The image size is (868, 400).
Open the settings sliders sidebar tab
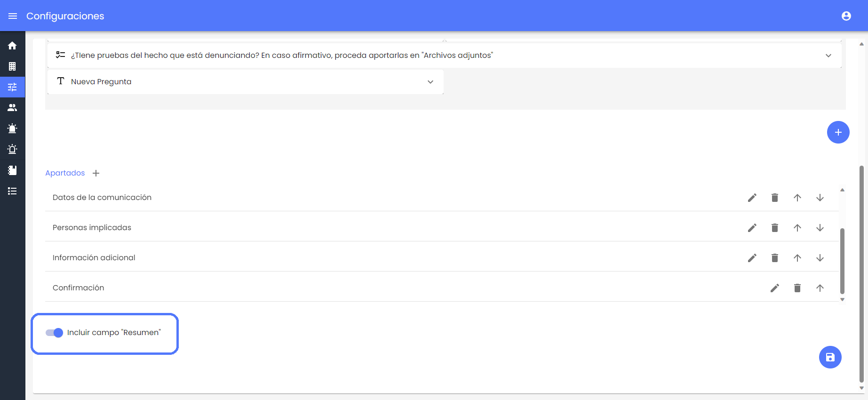point(12,87)
